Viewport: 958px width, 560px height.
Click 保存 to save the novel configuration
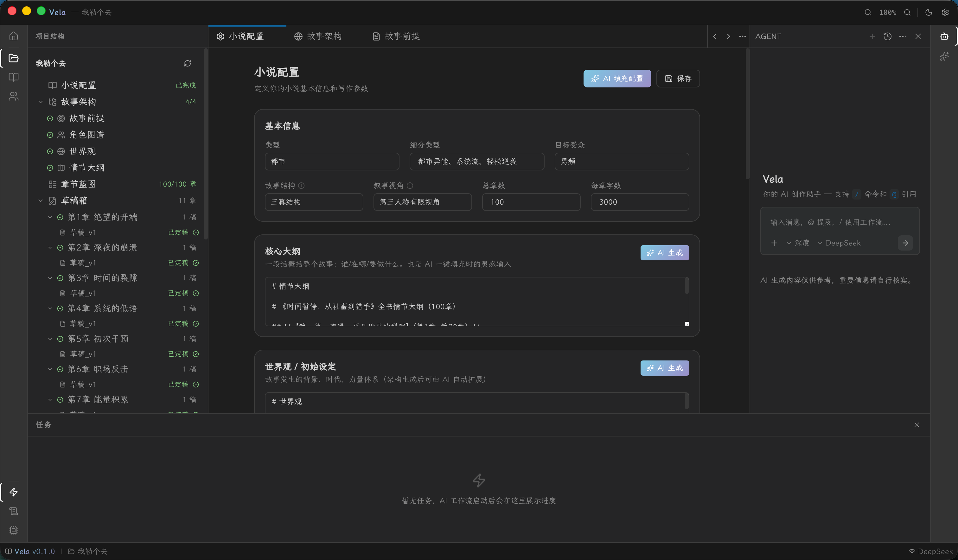click(678, 78)
